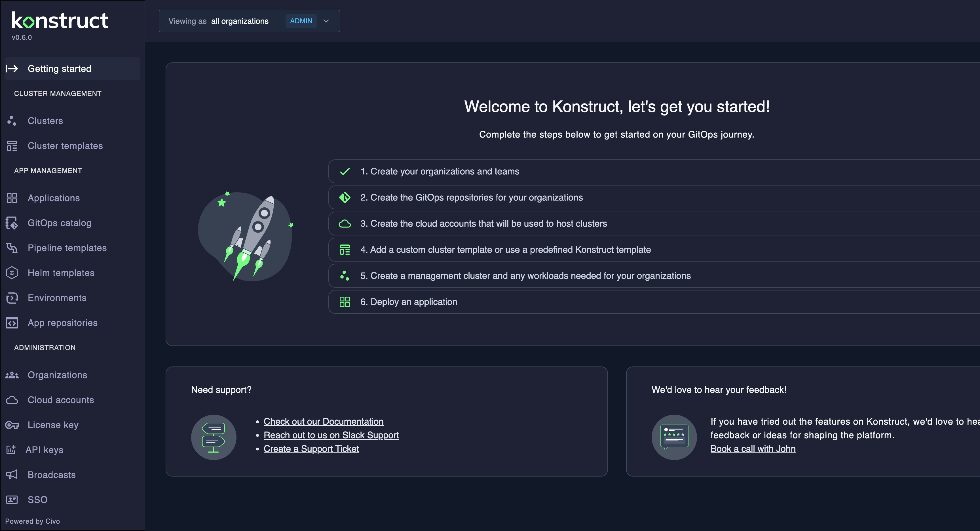Click the App repositories code icon

[12, 323]
